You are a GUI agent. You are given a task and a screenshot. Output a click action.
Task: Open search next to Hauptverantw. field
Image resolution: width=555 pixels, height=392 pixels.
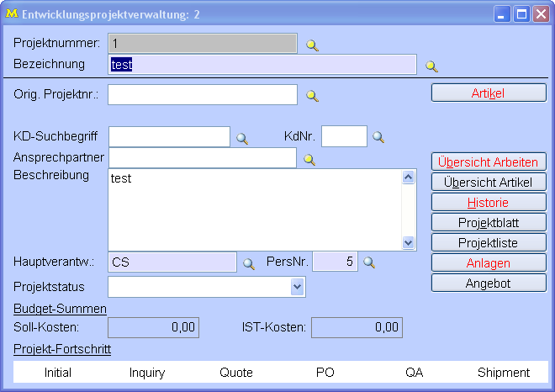tap(249, 263)
